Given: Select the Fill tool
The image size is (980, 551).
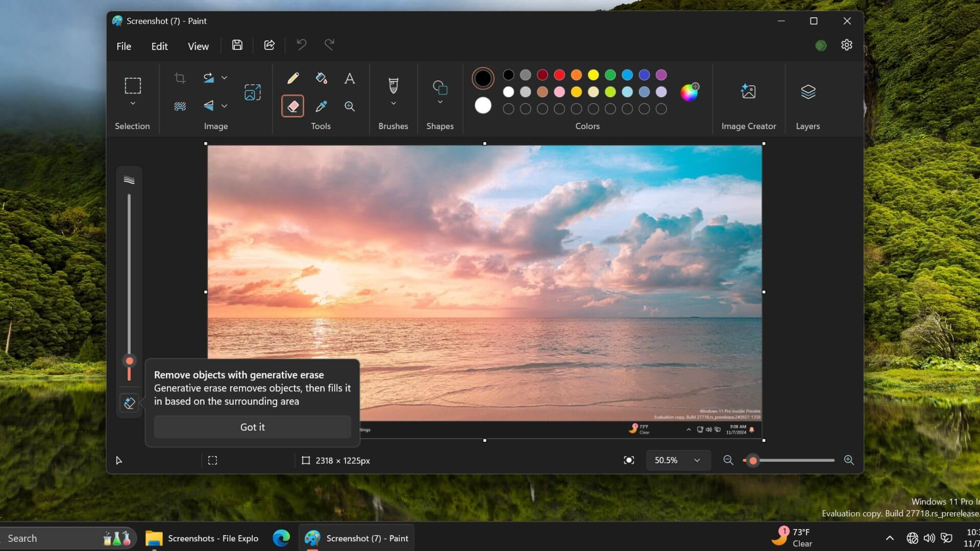Looking at the screenshot, I should (x=321, y=78).
